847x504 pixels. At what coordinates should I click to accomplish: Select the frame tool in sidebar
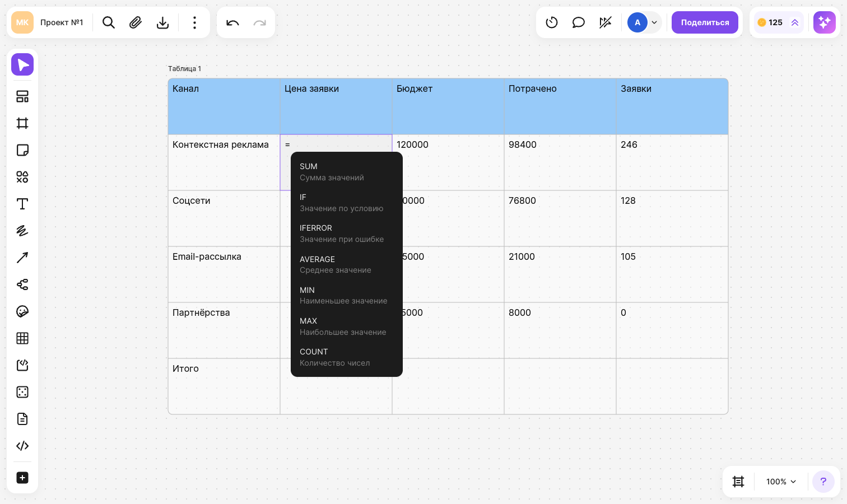click(22, 123)
